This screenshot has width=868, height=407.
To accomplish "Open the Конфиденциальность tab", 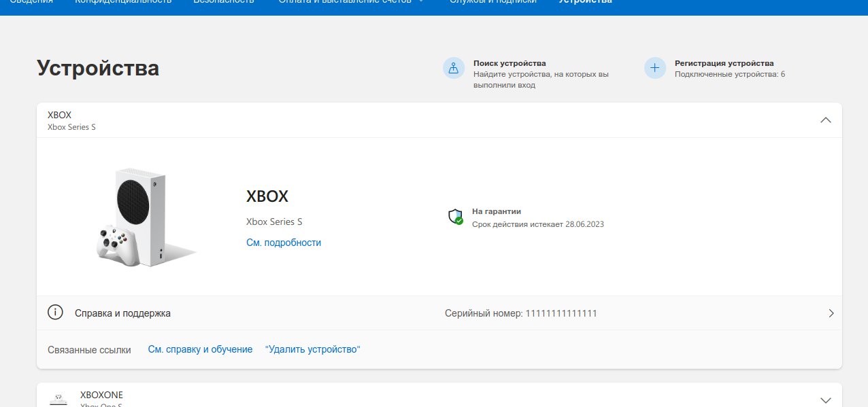I will pyautogui.click(x=123, y=2).
